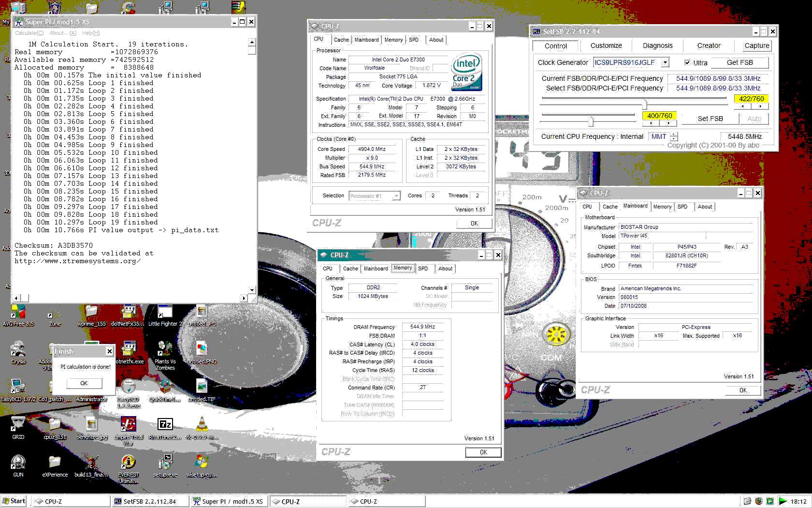The width and height of the screenshot is (812, 508).
Task: Open the Creator tab in SetFSB
Action: [709, 45]
